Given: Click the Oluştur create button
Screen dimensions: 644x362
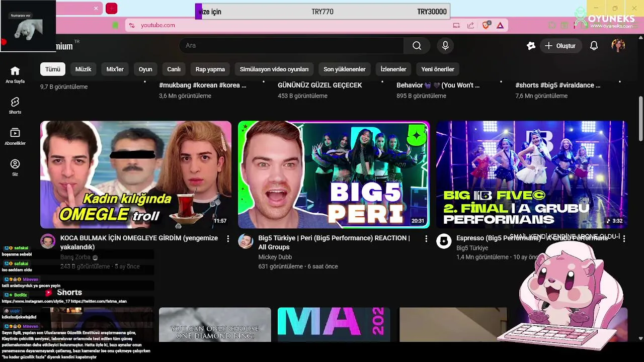Looking at the screenshot, I should [x=560, y=46].
